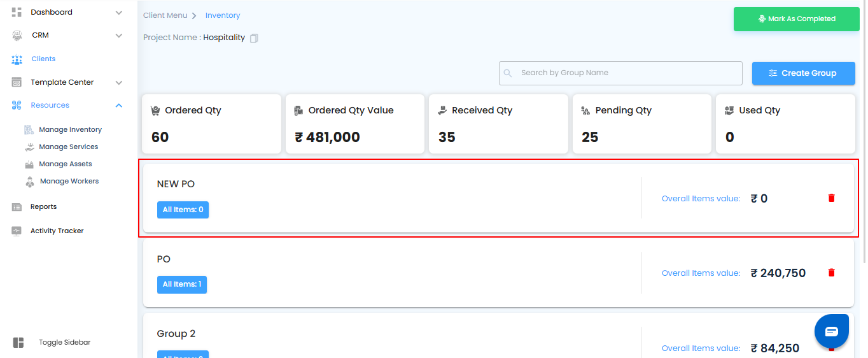The width and height of the screenshot is (868, 358).
Task: Collapse the Resources menu chevron
Action: 119,106
